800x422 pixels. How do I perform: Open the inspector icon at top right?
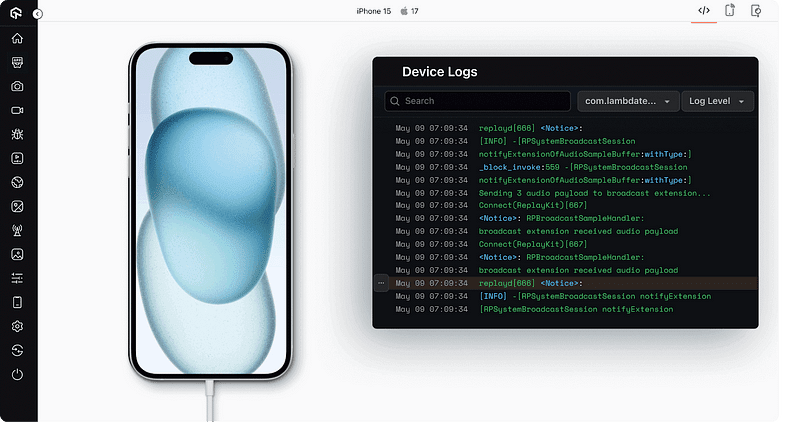[756, 10]
